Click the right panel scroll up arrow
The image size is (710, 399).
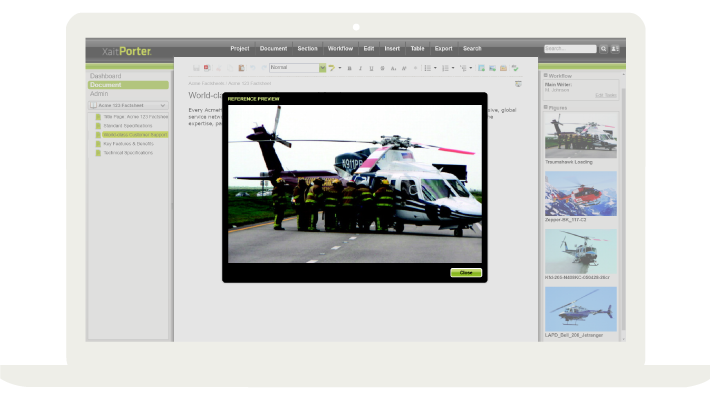coord(624,74)
